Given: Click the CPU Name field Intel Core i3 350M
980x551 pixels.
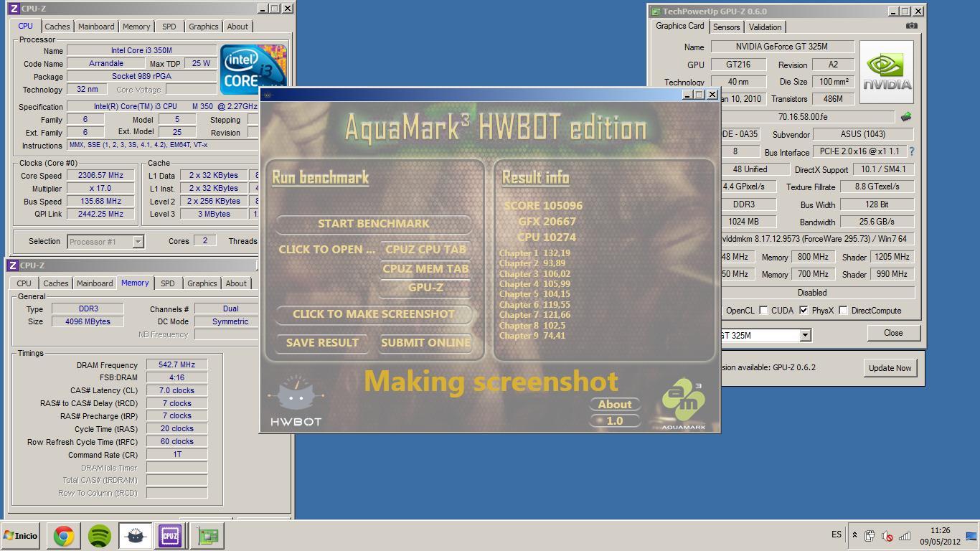Looking at the screenshot, I should (141, 51).
